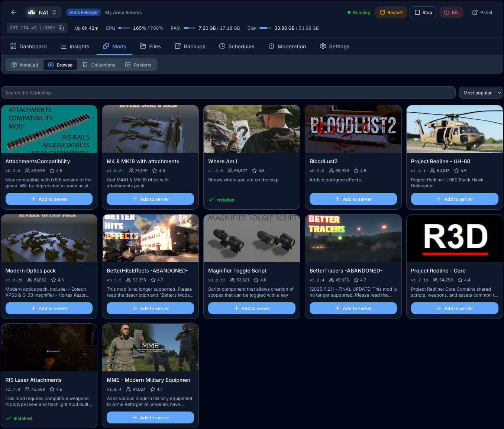The image size is (504, 429).
Task: Copy the server IP address
Action: coord(61,28)
